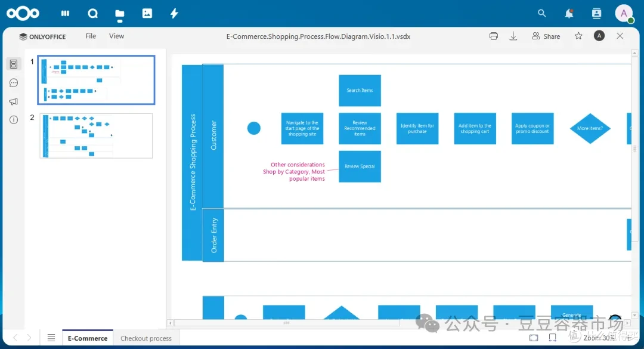Open the Dashboard app in Nextcloud bar
The height and width of the screenshot is (349, 644).
[66, 14]
